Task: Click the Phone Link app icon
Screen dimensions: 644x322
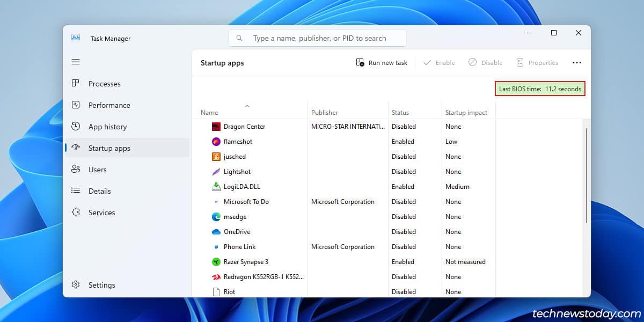Action: pyautogui.click(x=216, y=246)
